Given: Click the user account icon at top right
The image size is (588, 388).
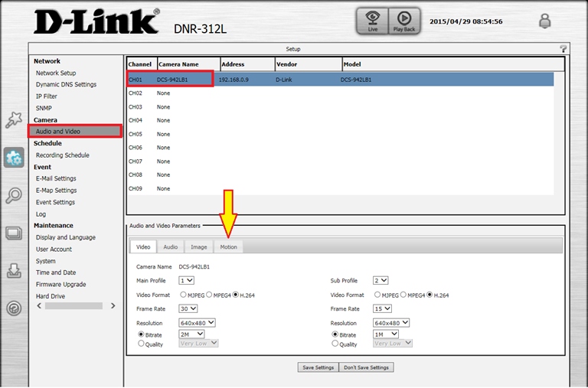Looking at the screenshot, I should [x=545, y=21].
